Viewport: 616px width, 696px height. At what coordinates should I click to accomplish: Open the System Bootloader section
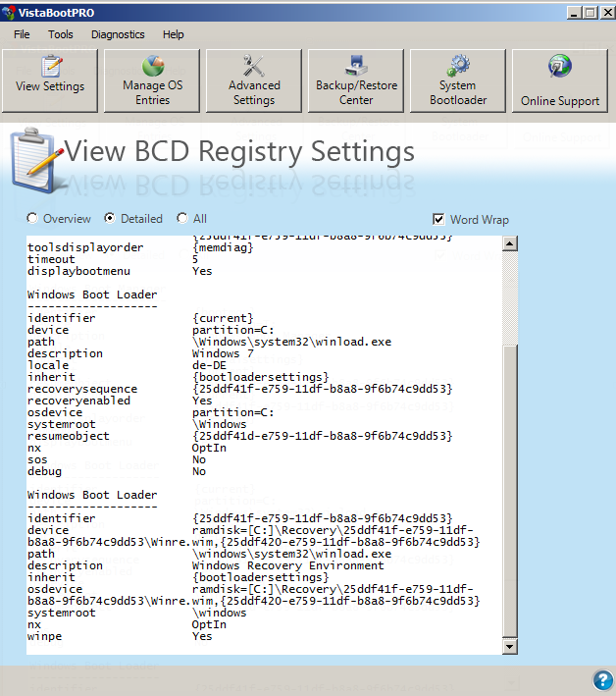[x=458, y=80]
